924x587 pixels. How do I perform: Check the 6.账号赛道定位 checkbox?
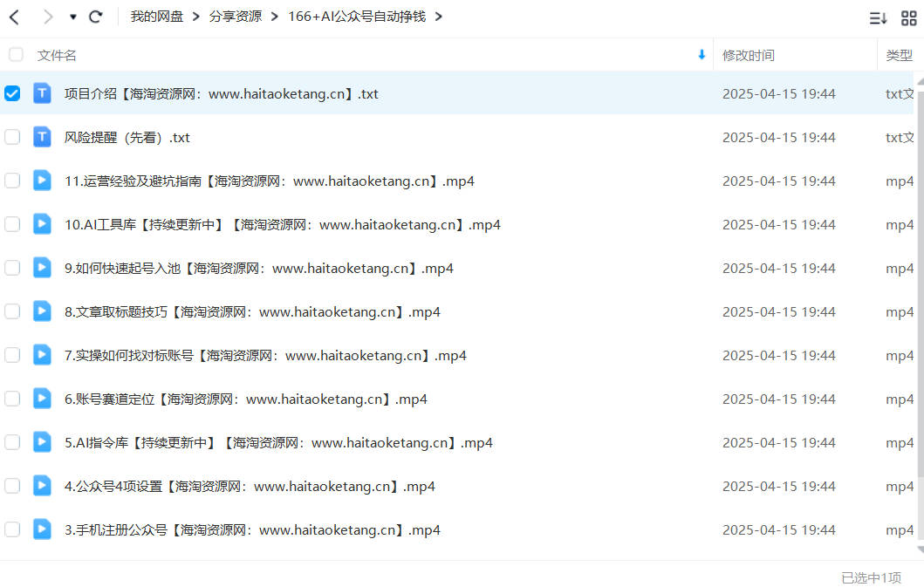point(12,399)
